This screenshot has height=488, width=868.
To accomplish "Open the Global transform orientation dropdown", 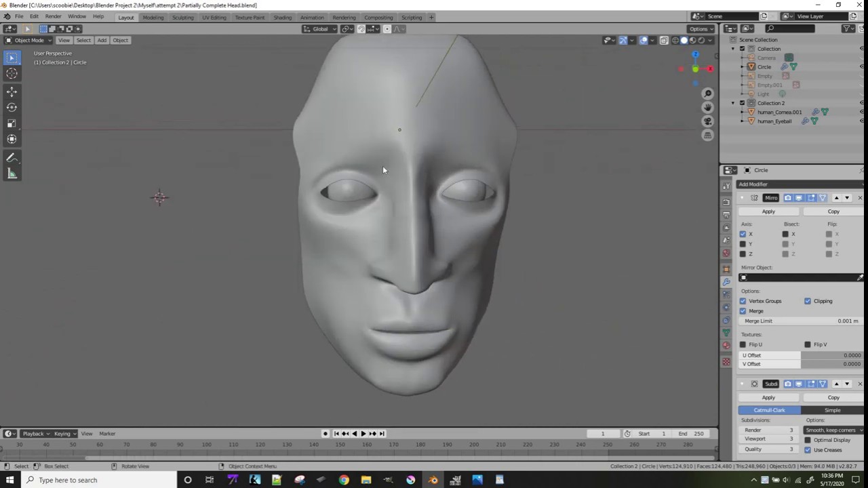I will tap(319, 28).
